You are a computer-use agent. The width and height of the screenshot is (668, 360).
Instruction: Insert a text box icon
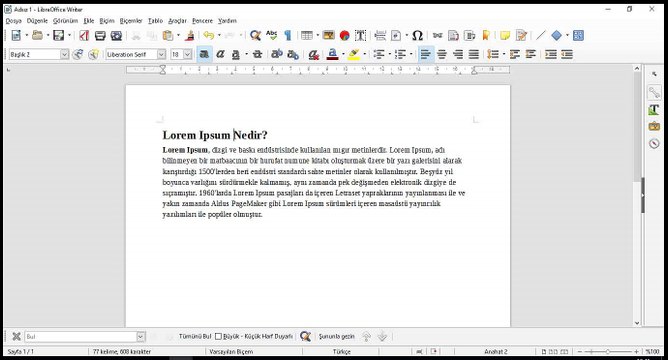(360, 35)
